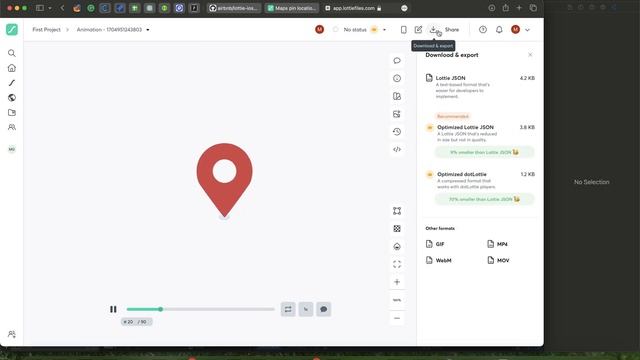Open the help question mark icon
The width and height of the screenshot is (640, 360).
point(483,29)
